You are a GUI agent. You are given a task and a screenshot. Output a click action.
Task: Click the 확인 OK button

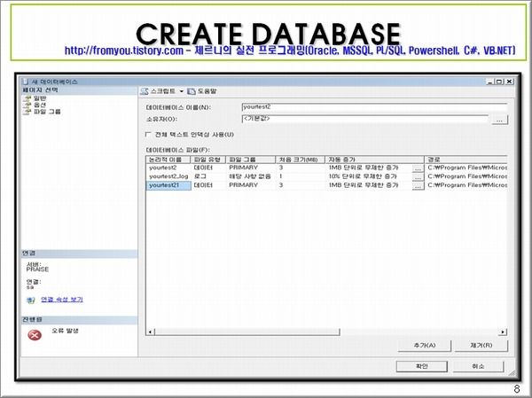tap(422, 366)
